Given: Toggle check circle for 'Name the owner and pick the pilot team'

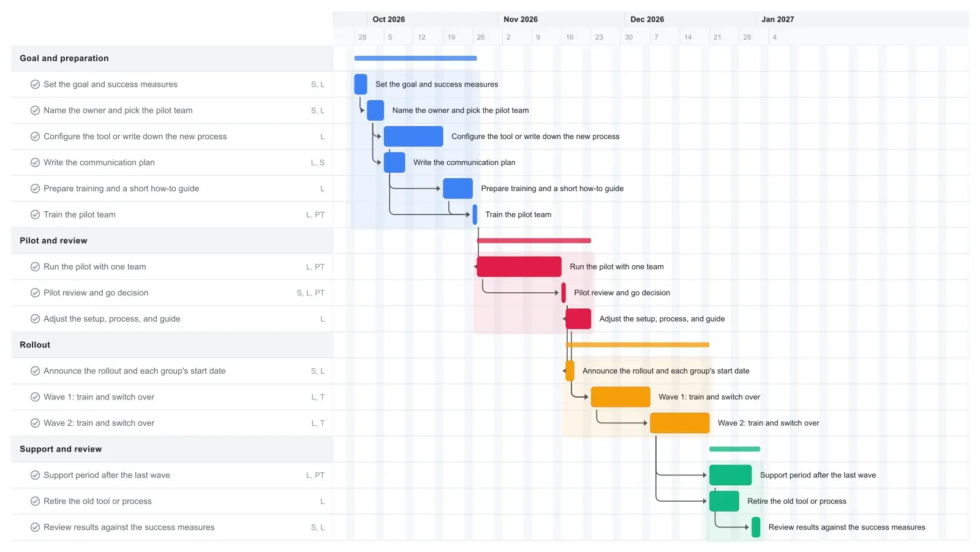Looking at the screenshot, I should (36, 111).
